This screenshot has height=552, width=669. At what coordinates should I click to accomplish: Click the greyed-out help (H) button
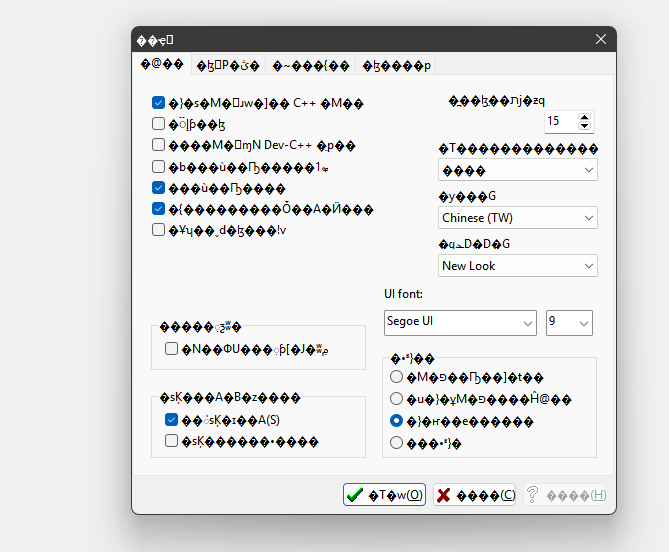[565, 495]
